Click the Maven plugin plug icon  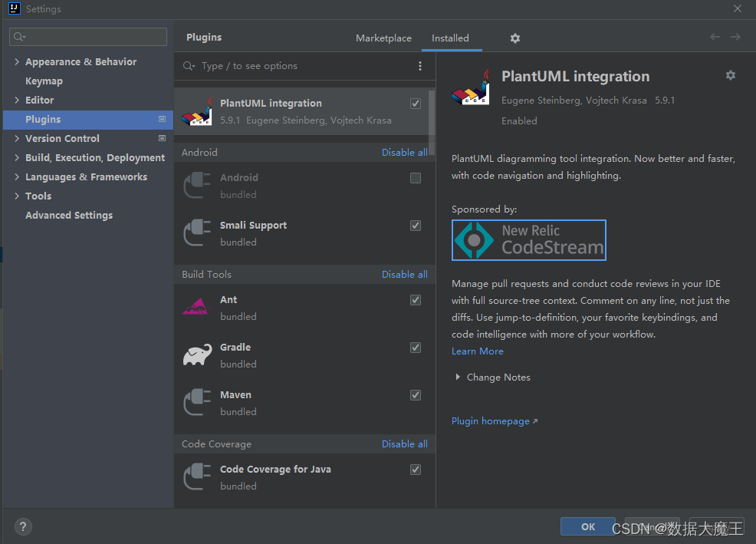coord(197,403)
